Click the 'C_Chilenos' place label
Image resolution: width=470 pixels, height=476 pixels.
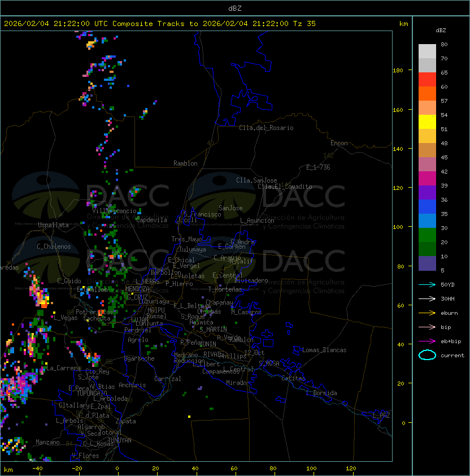(x=54, y=246)
